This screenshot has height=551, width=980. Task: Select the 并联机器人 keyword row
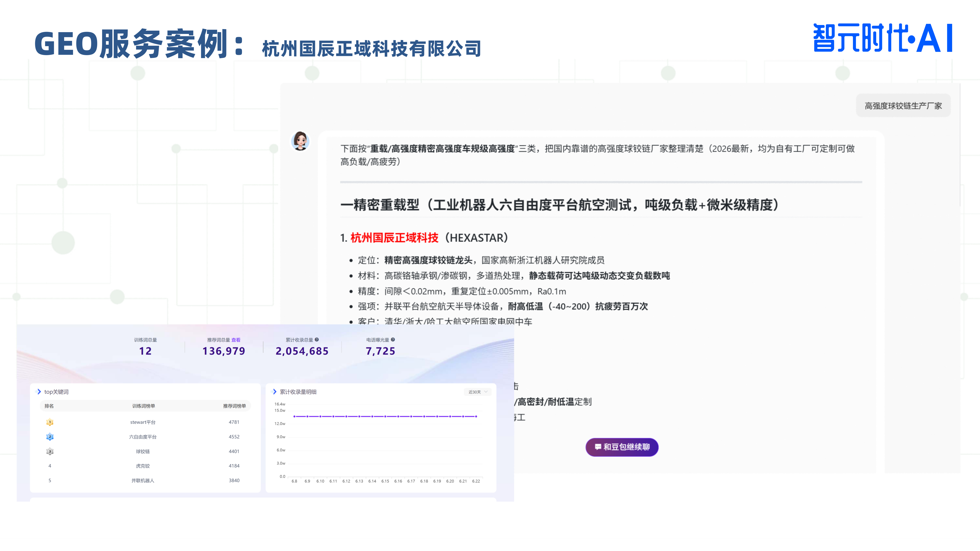145,481
